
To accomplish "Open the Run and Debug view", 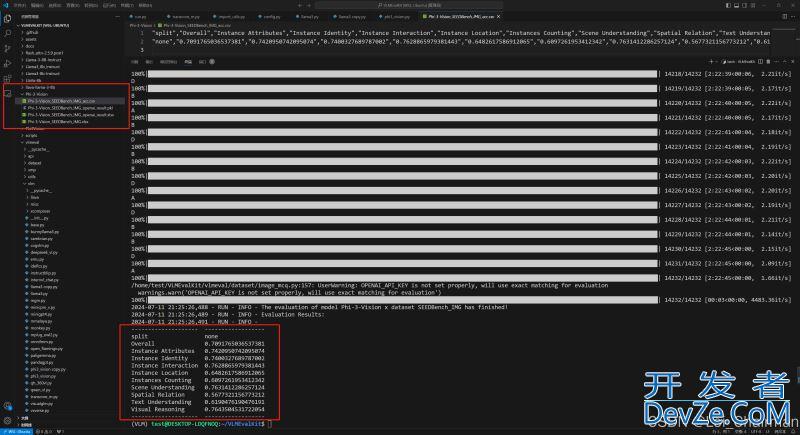I will (x=8, y=64).
